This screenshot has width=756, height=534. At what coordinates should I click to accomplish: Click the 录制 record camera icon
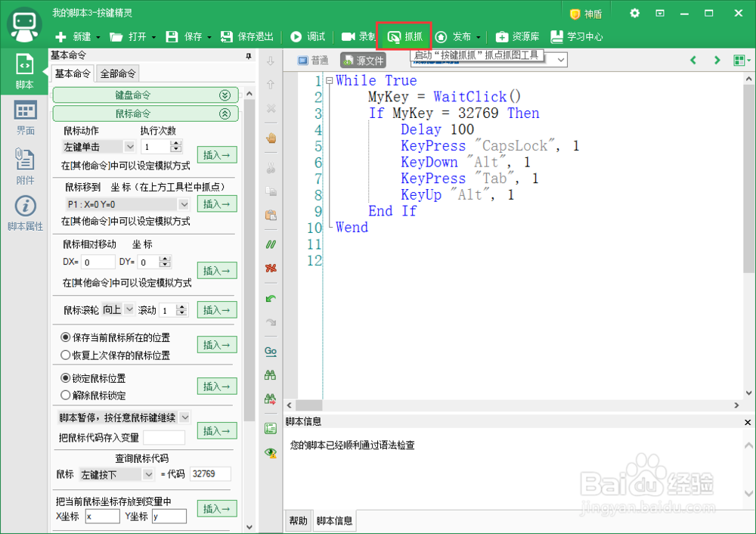tap(348, 36)
